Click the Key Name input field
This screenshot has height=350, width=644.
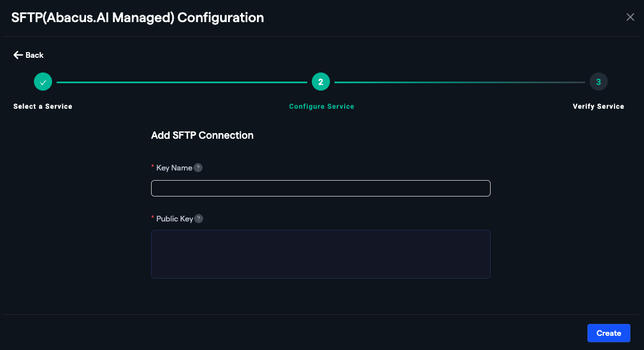[x=320, y=188]
